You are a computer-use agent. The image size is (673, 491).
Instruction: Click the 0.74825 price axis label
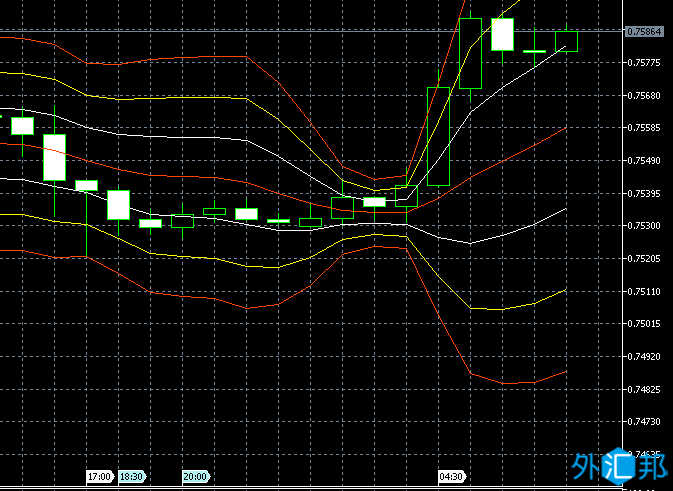pyautogui.click(x=644, y=390)
